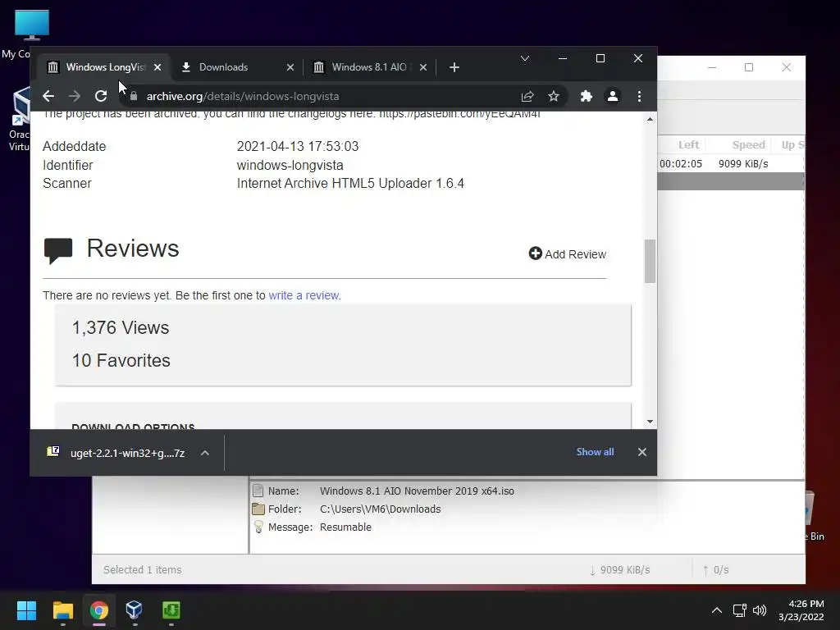Open VirtualBox from taskbar
The height and width of the screenshot is (630, 840).
pyautogui.click(x=135, y=610)
